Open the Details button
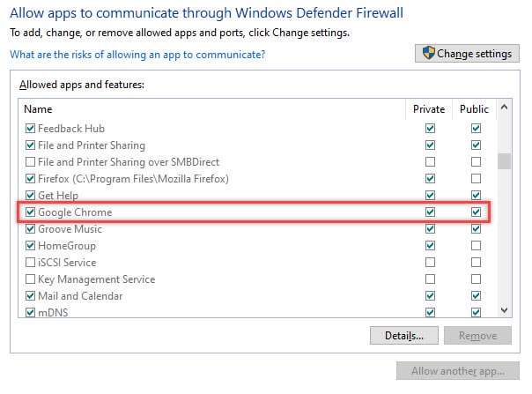The width and height of the screenshot is (532, 394). click(x=404, y=336)
